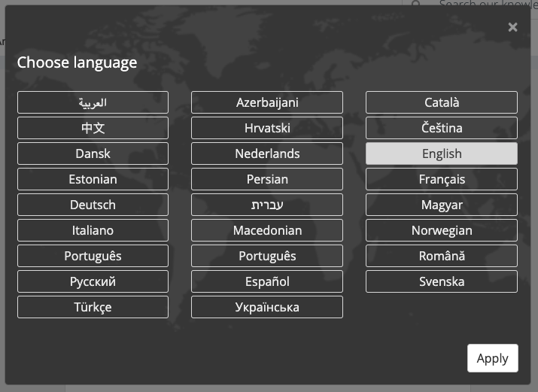Screen dimensions: 538x392
Task: Pick Magyar from the language list
Action: point(442,205)
